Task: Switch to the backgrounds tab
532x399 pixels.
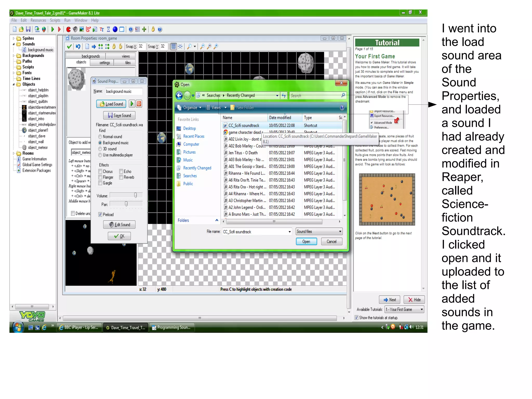Action: click(91, 56)
